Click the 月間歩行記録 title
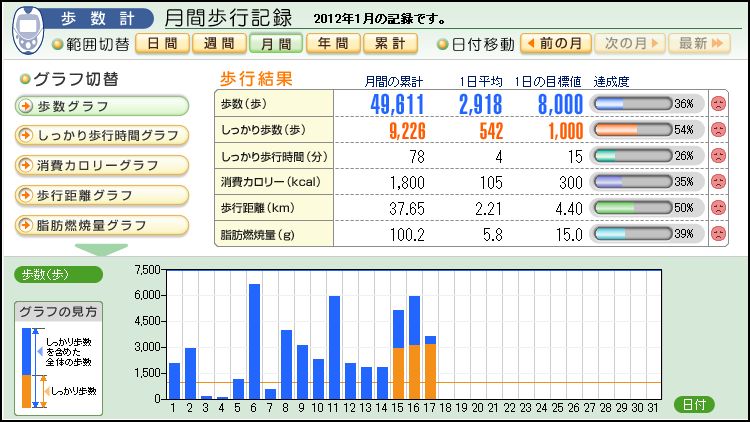 point(228,18)
